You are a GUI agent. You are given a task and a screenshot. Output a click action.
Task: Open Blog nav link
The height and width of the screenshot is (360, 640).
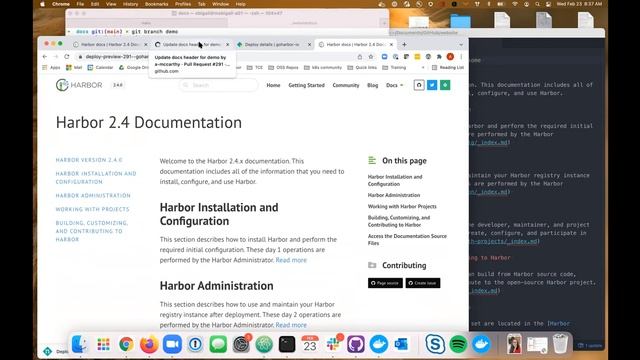pyautogui.click(x=372, y=85)
